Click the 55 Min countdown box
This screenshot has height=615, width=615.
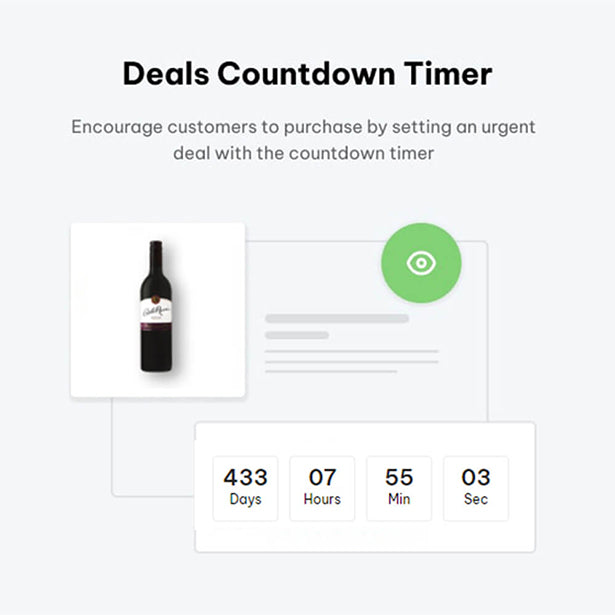tap(399, 488)
